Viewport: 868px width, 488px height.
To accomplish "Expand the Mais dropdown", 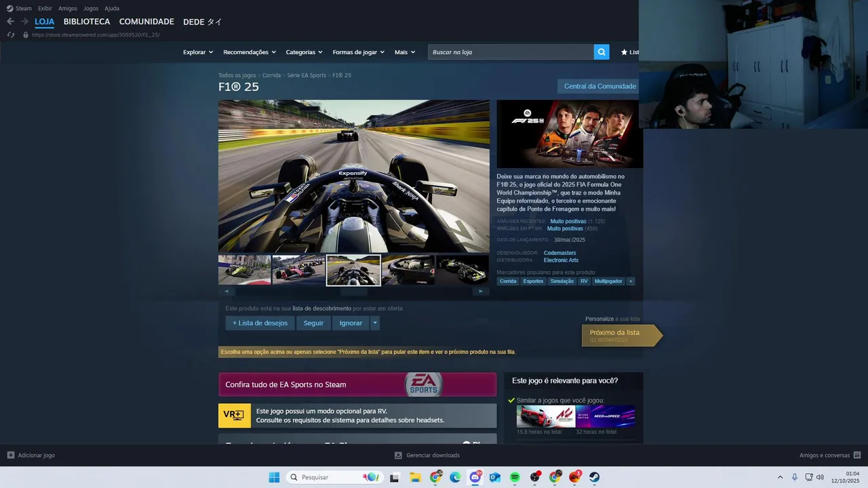I will [x=406, y=52].
